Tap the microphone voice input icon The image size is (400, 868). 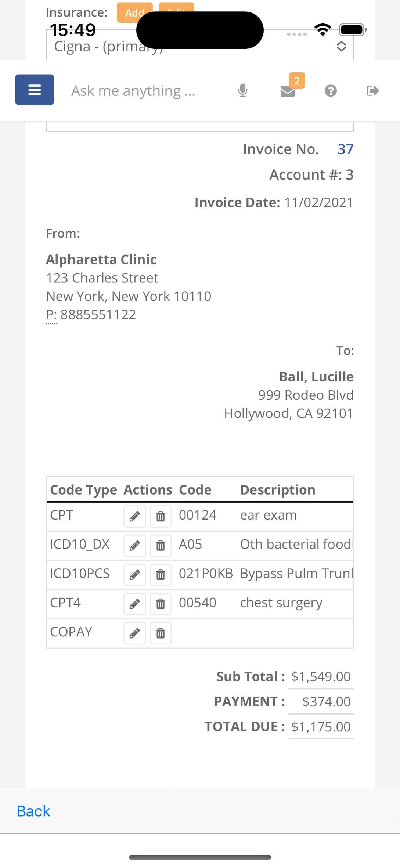click(x=242, y=91)
